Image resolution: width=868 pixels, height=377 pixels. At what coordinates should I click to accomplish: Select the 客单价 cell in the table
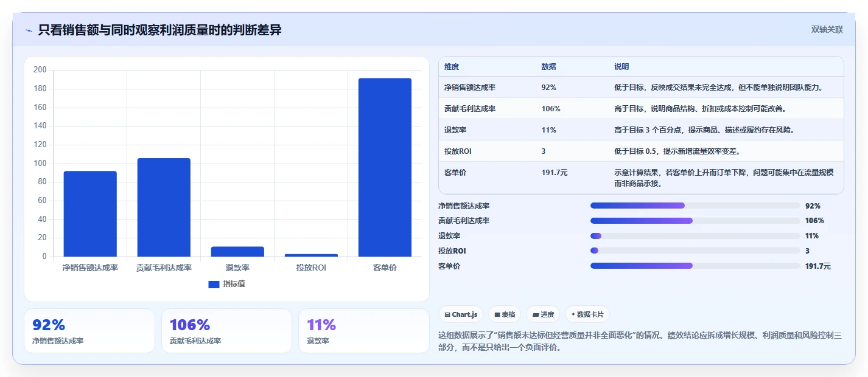point(455,173)
